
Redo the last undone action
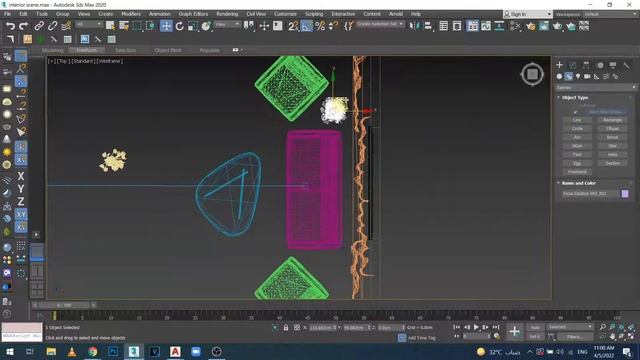coord(24,26)
